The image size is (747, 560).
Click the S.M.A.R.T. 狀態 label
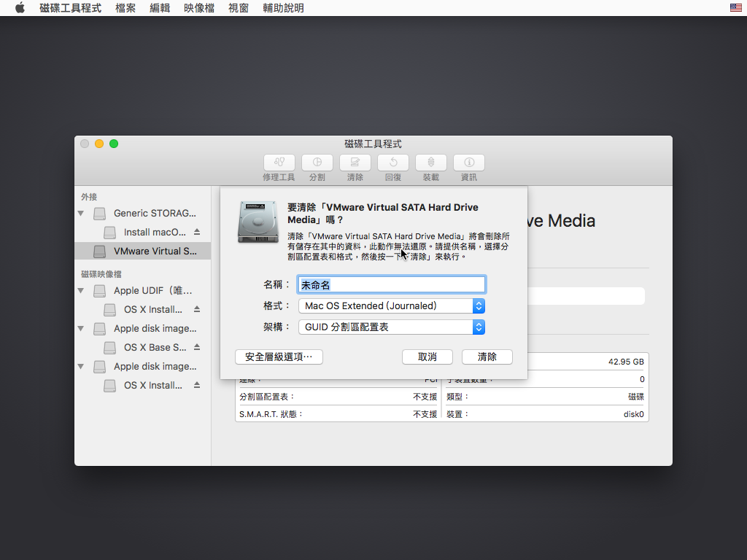271,414
